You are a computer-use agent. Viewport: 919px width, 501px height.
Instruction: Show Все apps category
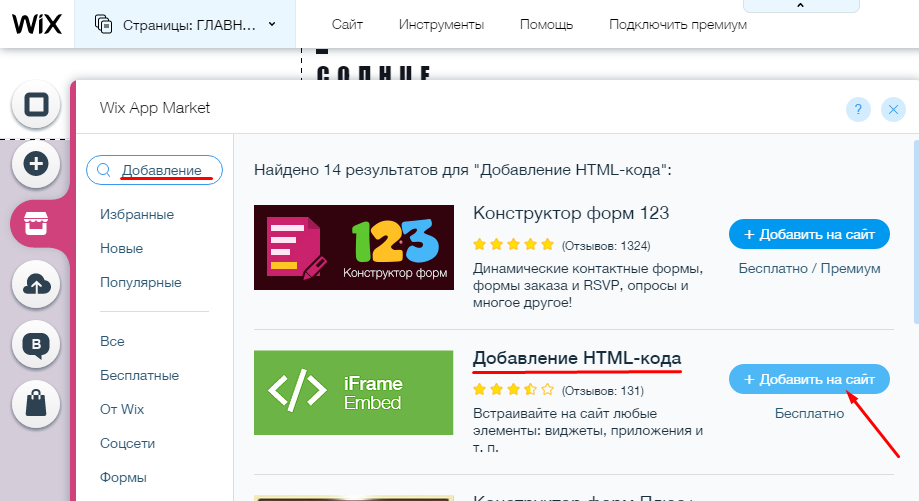[x=112, y=341]
